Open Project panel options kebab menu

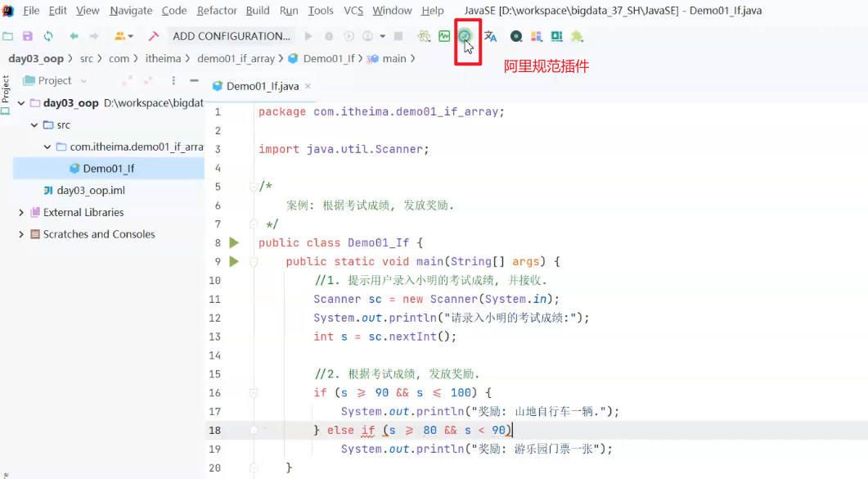click(x=173, y=81)
